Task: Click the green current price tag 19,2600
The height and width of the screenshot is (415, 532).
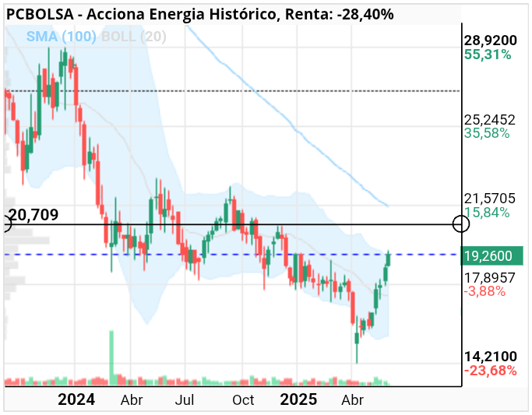Action: pos(491,256)
